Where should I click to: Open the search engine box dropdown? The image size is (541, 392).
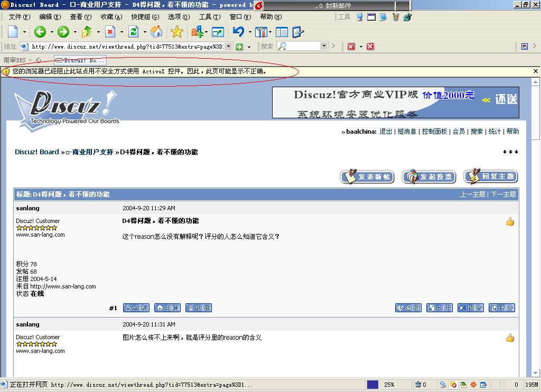pyautogui.click(x=323, y=46)
